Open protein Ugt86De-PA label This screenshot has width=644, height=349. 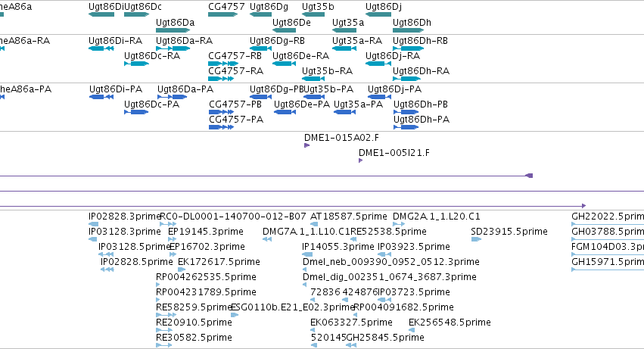click(302, 104)
